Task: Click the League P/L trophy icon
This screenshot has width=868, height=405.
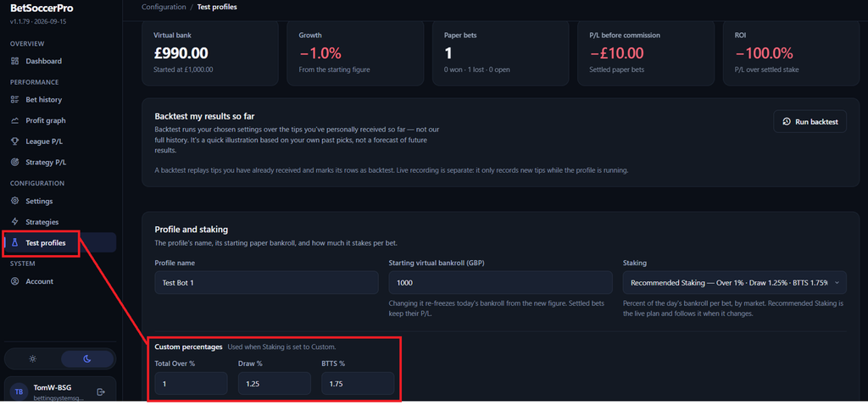Action: [15, 141]
